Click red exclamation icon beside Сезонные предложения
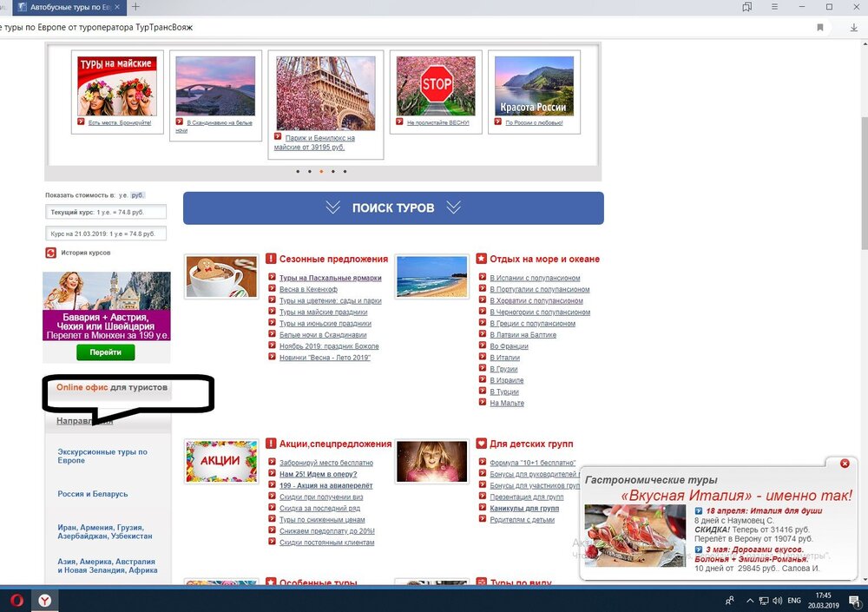This screenshot has width=868, height=612. pos(271,259)
